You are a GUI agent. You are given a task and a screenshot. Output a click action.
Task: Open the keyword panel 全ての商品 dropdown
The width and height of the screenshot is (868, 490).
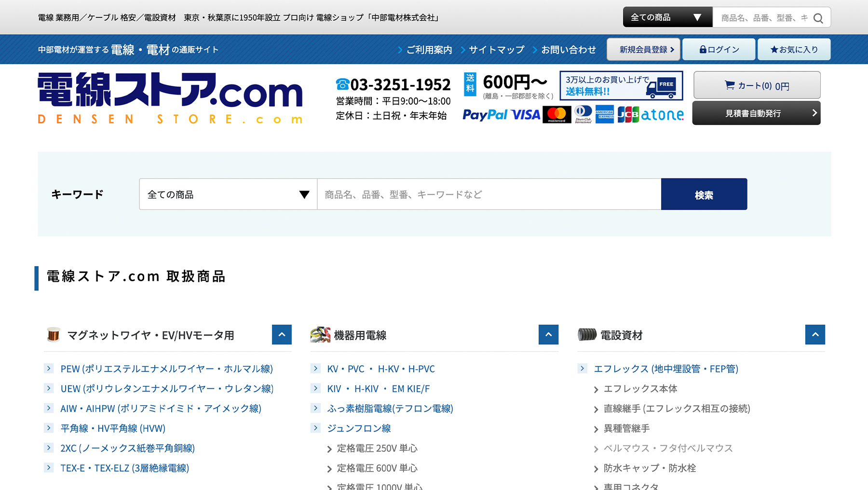click(228, 194)
